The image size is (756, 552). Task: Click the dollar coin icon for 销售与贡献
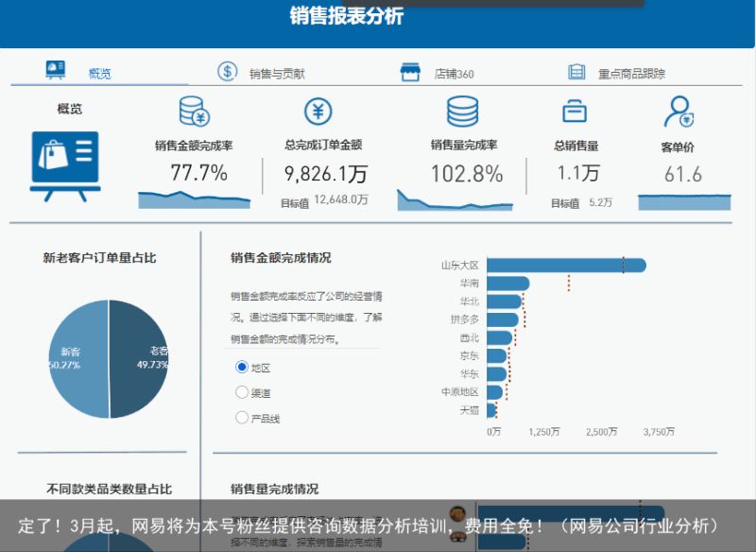tap(227, 71)
